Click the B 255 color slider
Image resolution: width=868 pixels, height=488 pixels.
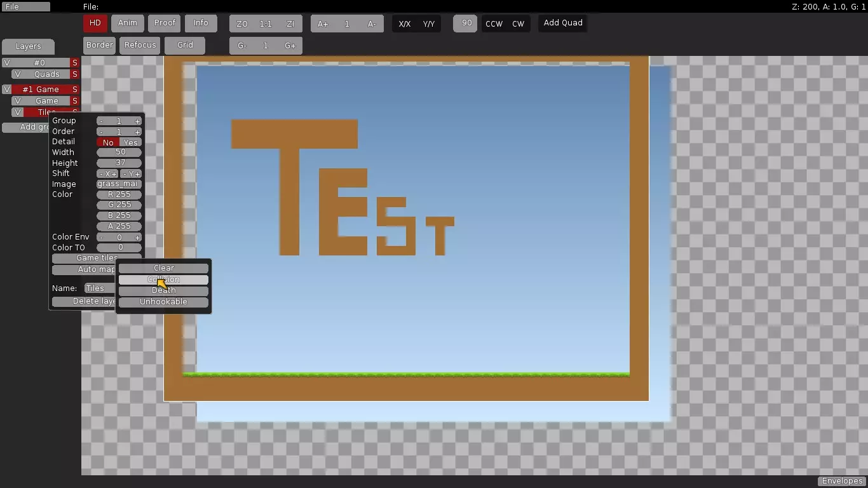click(x=119, y=215)
